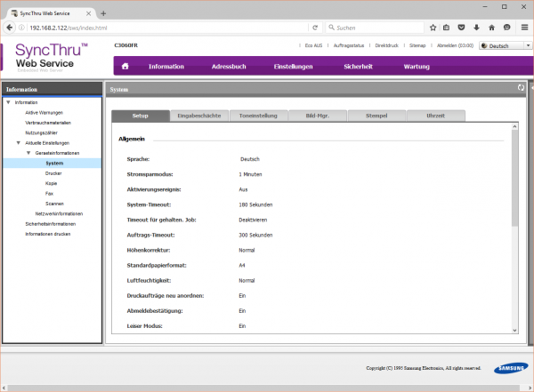Open the Einstellungen menu
Screen dimensions: 534x392
[293, 67]
